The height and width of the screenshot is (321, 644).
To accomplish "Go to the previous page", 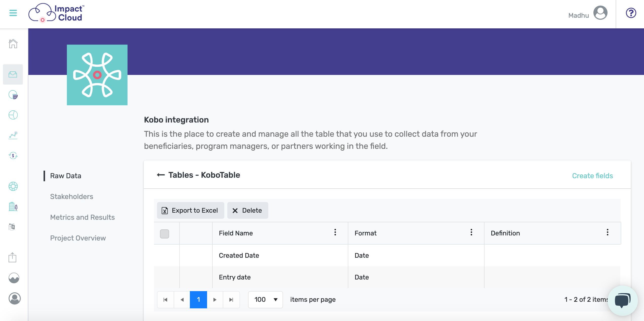I will (x=182, y=300).
